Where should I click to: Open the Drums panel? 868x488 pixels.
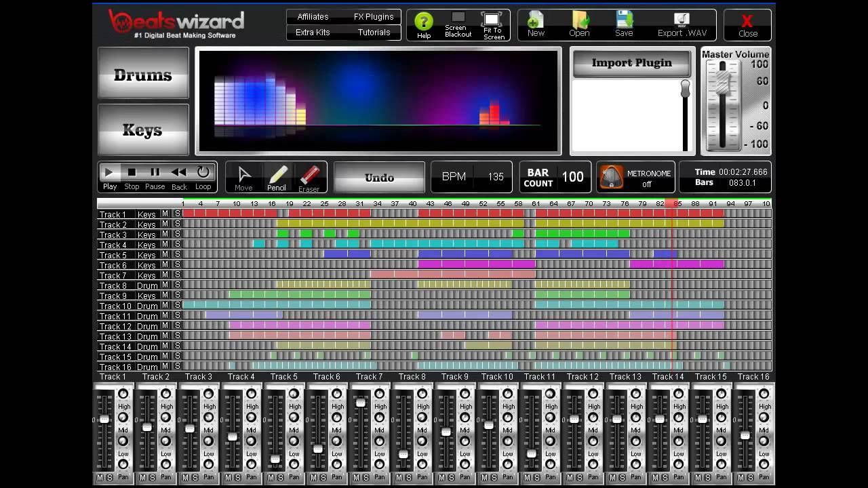pyautogui.click(x=143, y=75)
